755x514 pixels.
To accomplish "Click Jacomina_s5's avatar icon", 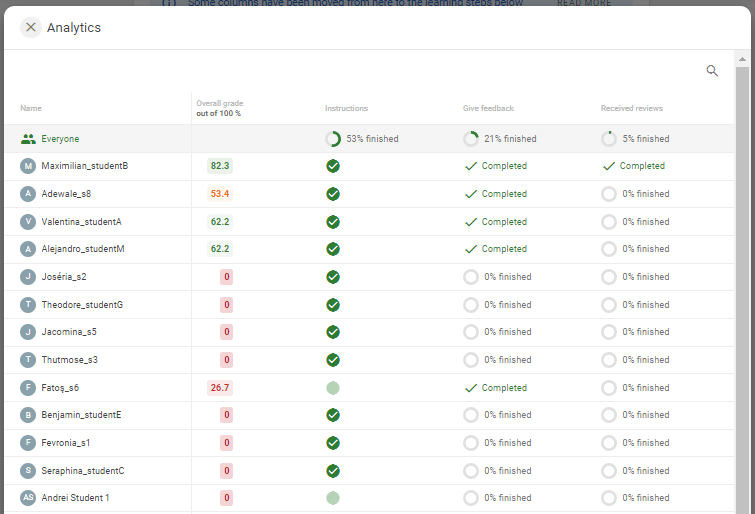I will coord(28,332).
